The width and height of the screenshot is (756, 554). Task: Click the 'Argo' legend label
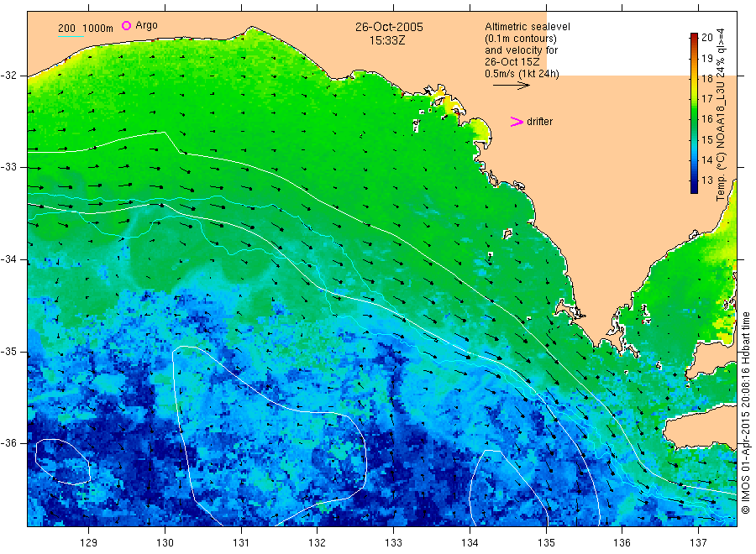pyautogui.click(x=146, y=25)
